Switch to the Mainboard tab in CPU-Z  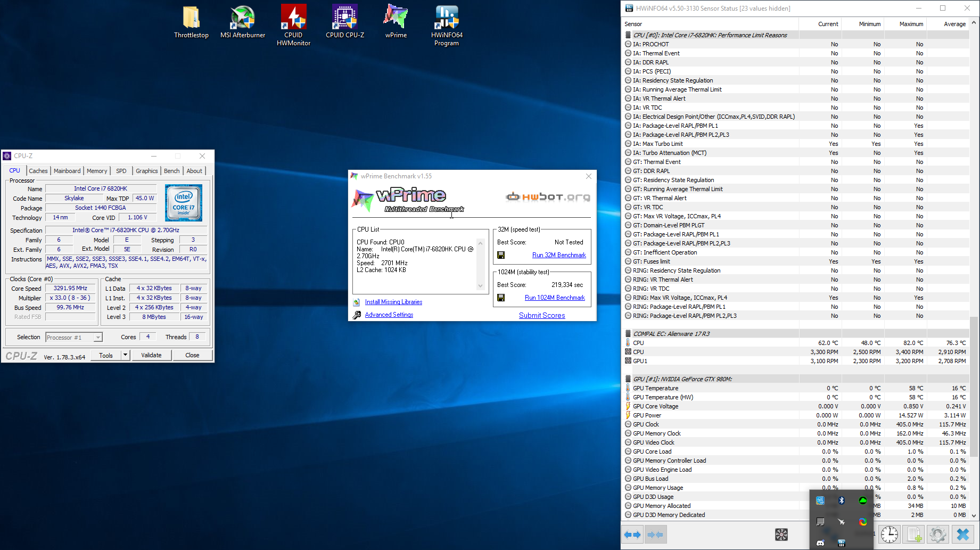(67, 171)
